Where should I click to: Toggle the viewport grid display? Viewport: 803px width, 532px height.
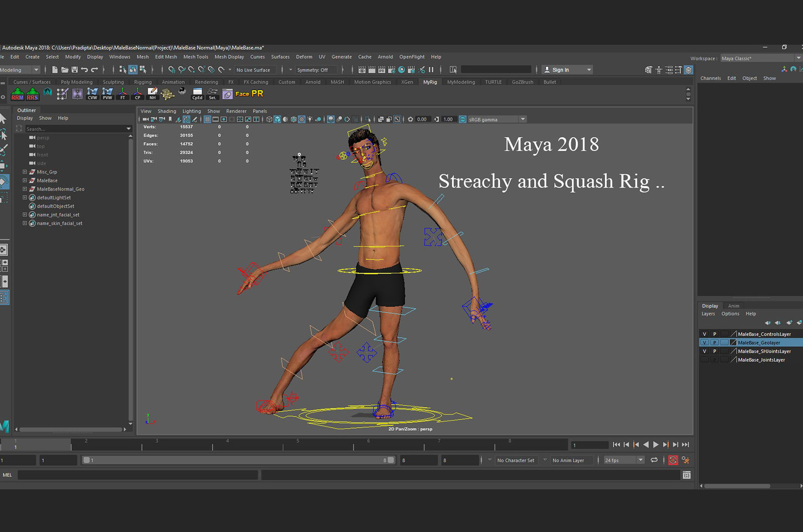207,119
